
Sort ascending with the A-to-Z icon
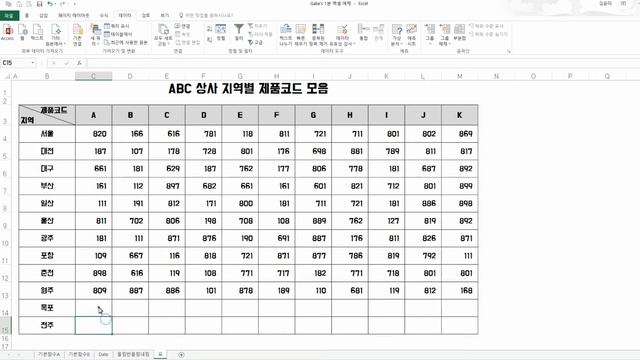pyautogui.click(x=209, y=29)
